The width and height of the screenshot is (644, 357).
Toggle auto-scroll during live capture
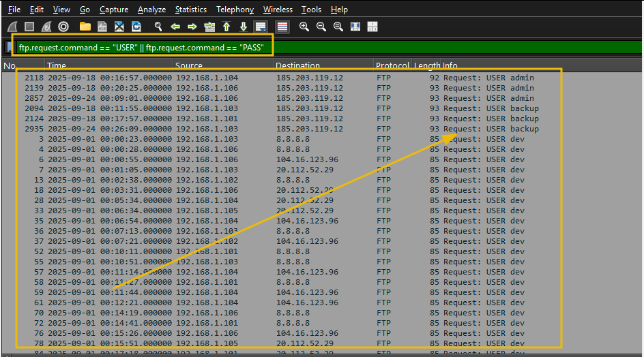click(x=260, y=27)
